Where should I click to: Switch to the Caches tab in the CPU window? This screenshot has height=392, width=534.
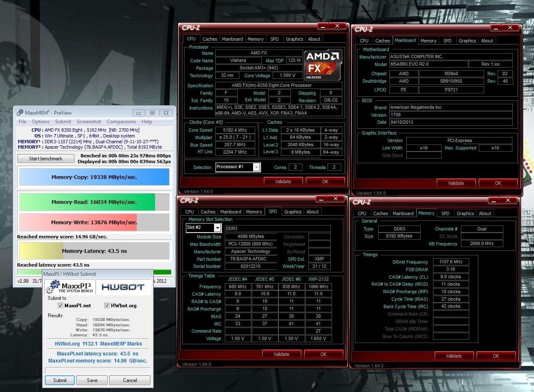(210, 39)
